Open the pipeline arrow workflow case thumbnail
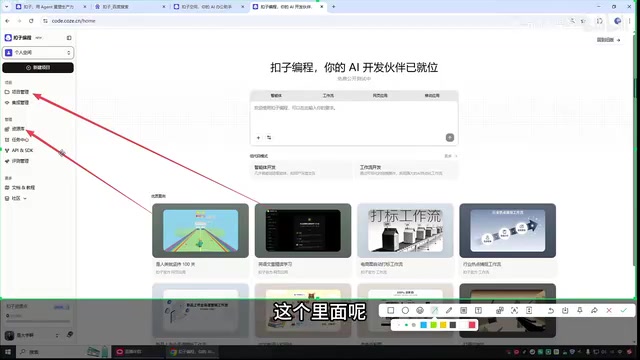 coord(508,231)
